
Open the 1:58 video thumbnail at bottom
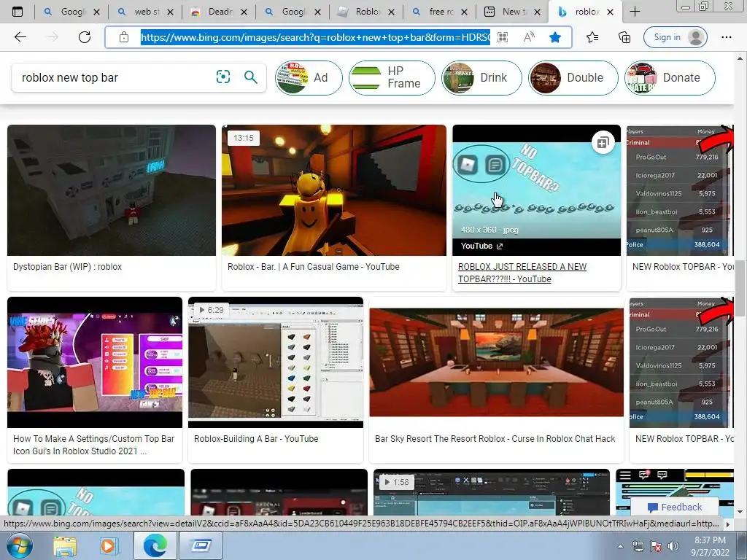pyautogui.click(x=491, y=492)
